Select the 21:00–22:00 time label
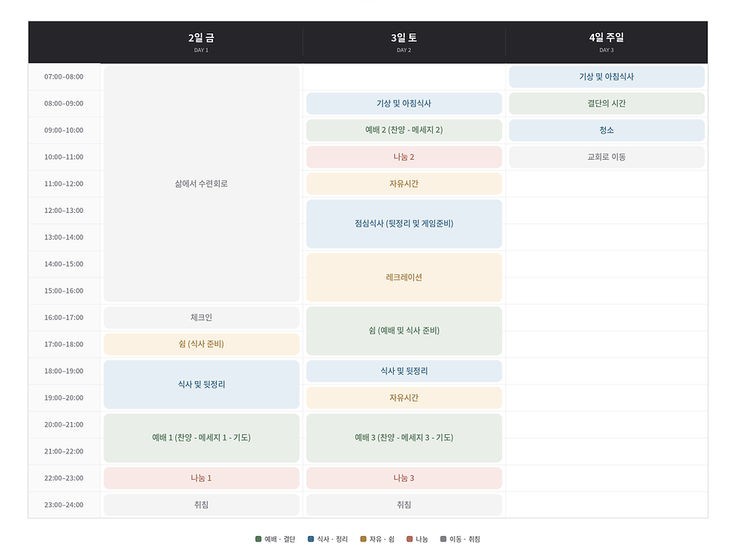 click(x=64, y=451)
